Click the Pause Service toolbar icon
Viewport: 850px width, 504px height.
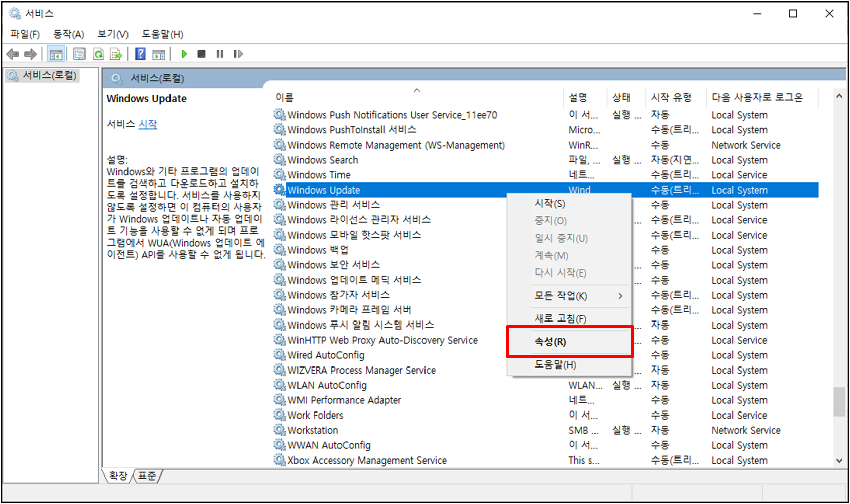(x=220, y=54)
